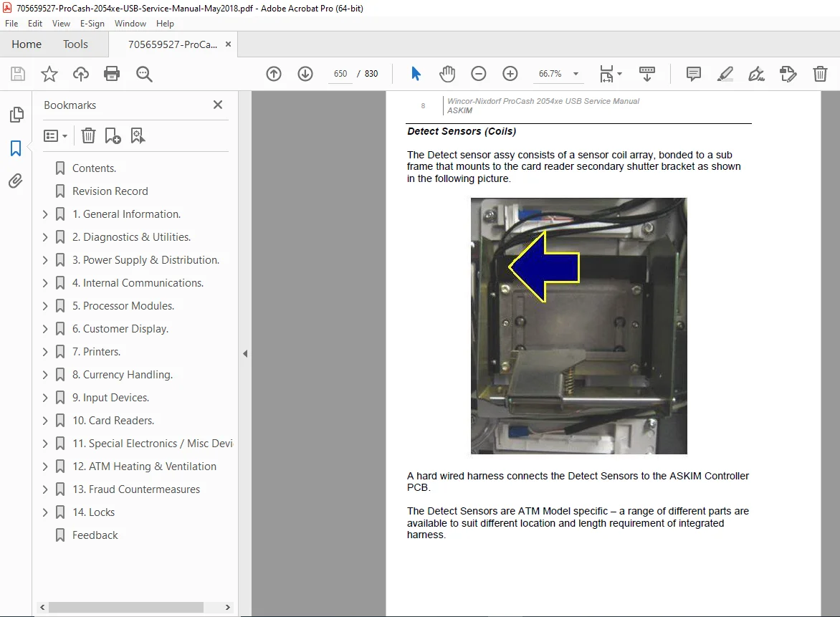Open the Help menu

pyautogui.click(x=165, y=24)
